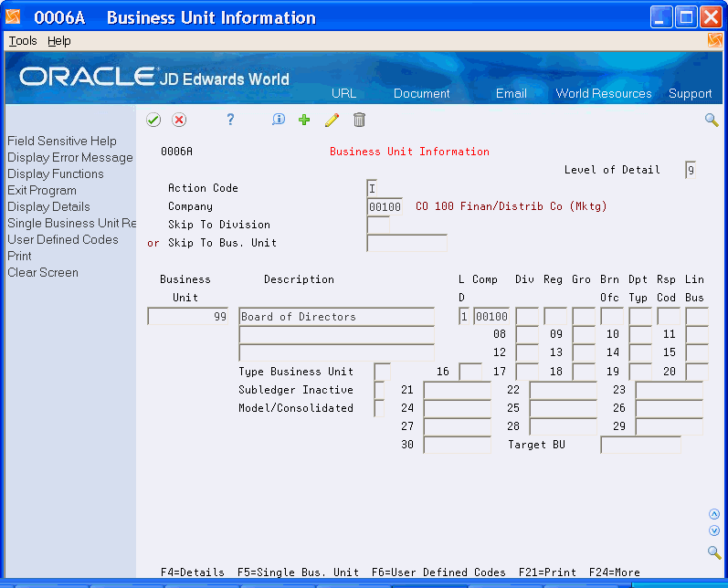Click the Target BU field
The height and width of the screenshot is (588, 728).
point(640,445)
